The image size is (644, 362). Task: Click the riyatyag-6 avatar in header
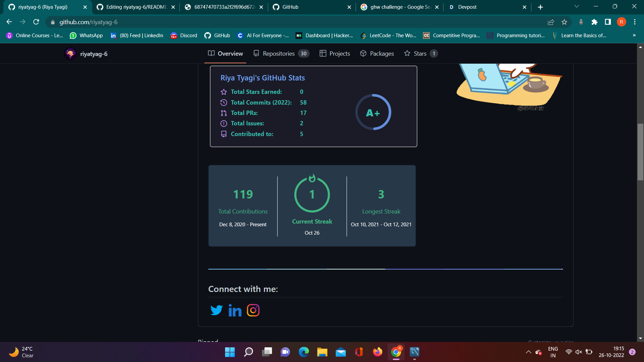coord(70,54)
